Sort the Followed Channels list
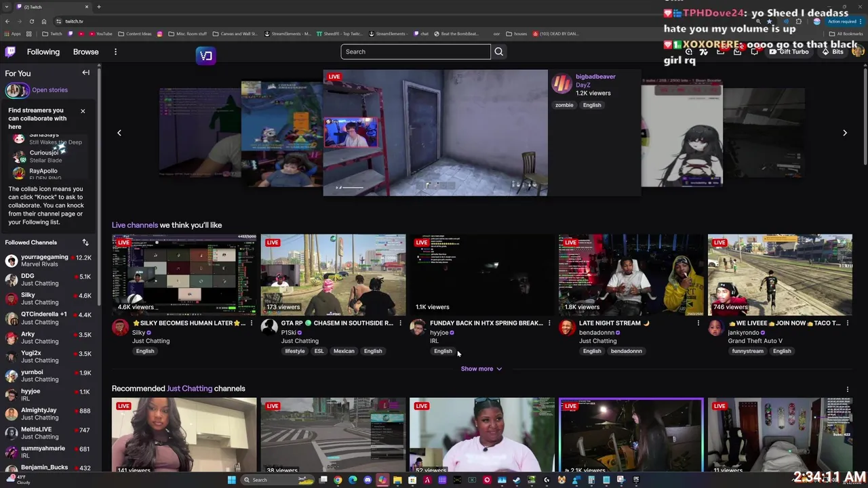The width and height of the screenshot is (868, 488). (x=85, y=242)
